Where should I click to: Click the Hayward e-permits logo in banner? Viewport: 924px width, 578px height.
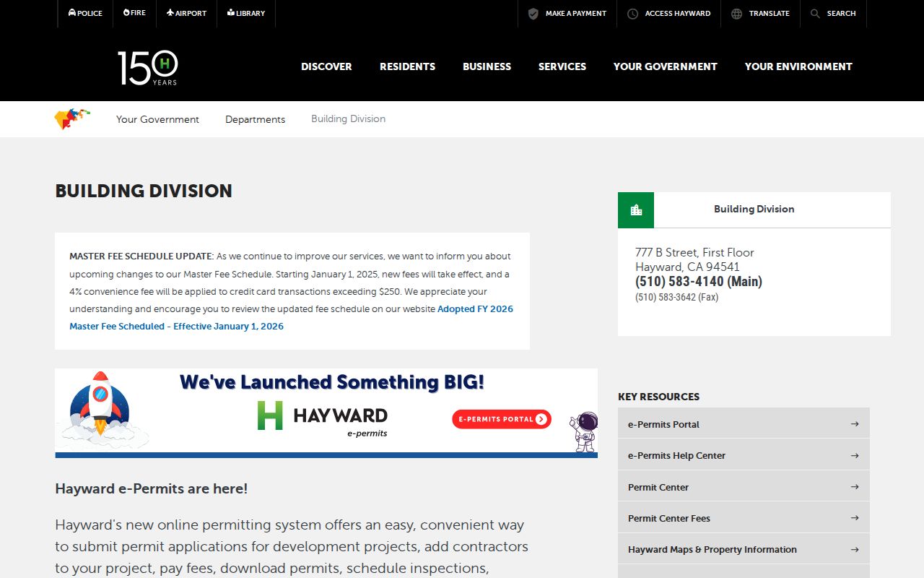pyautogui.click(x=323, y=418)
